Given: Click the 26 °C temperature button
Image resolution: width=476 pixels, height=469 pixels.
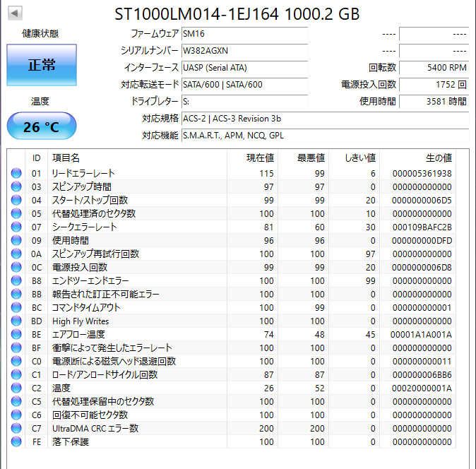Looking at the screenshot, I should [x=42, y=126].
